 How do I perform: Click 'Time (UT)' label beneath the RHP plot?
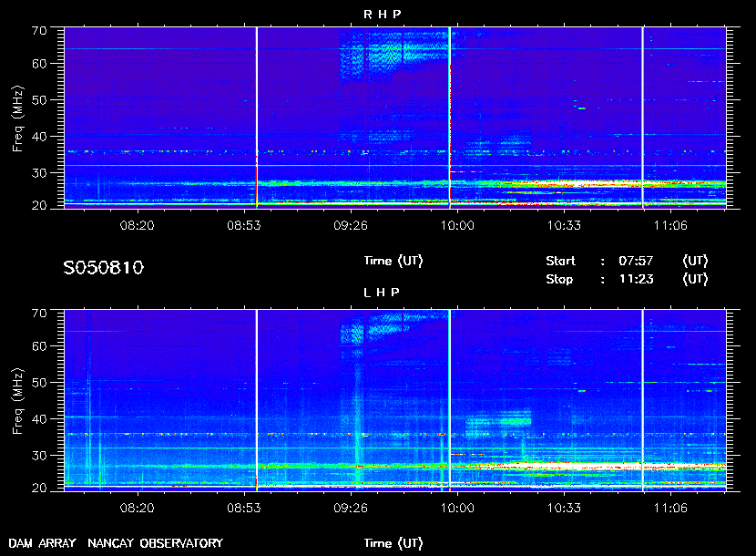393,261
